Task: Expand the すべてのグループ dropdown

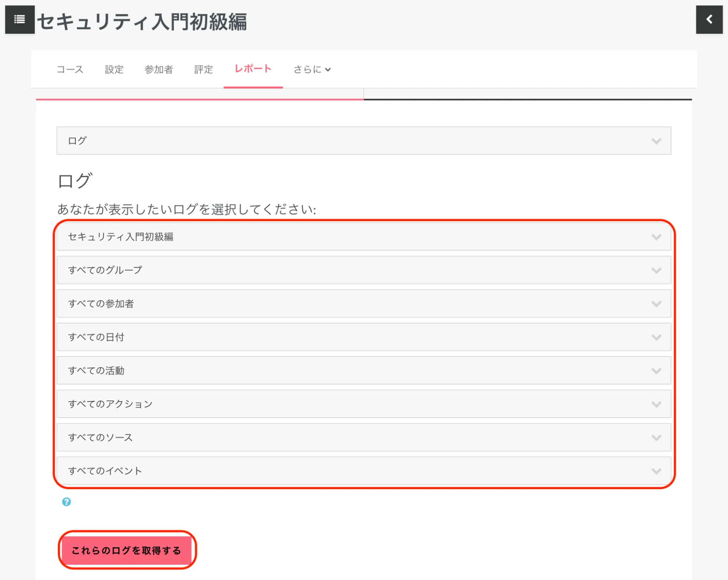Action: click(363, 270)
